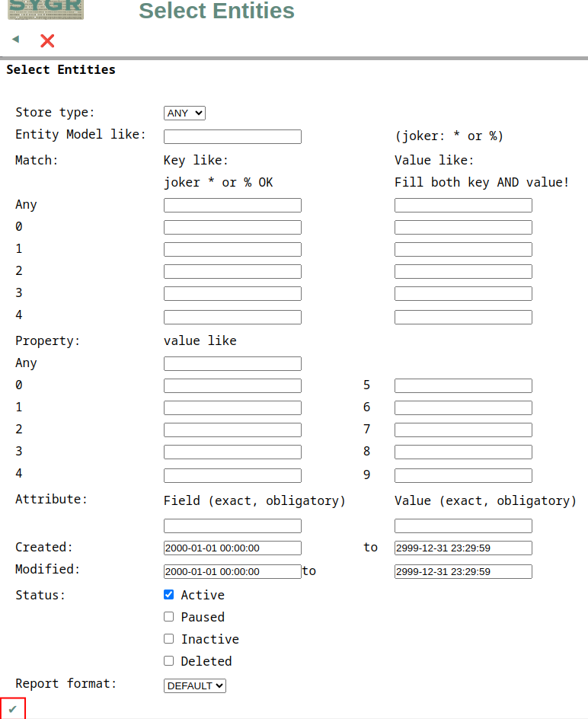Check the Deleted status checkbox
The height and width of the screenshot is (719, 588).
pyautogui.click(x=169, y=661)
